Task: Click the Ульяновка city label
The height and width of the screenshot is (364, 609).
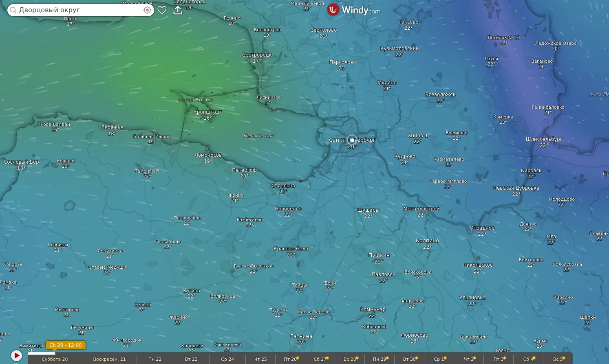Action: [472, 298]
